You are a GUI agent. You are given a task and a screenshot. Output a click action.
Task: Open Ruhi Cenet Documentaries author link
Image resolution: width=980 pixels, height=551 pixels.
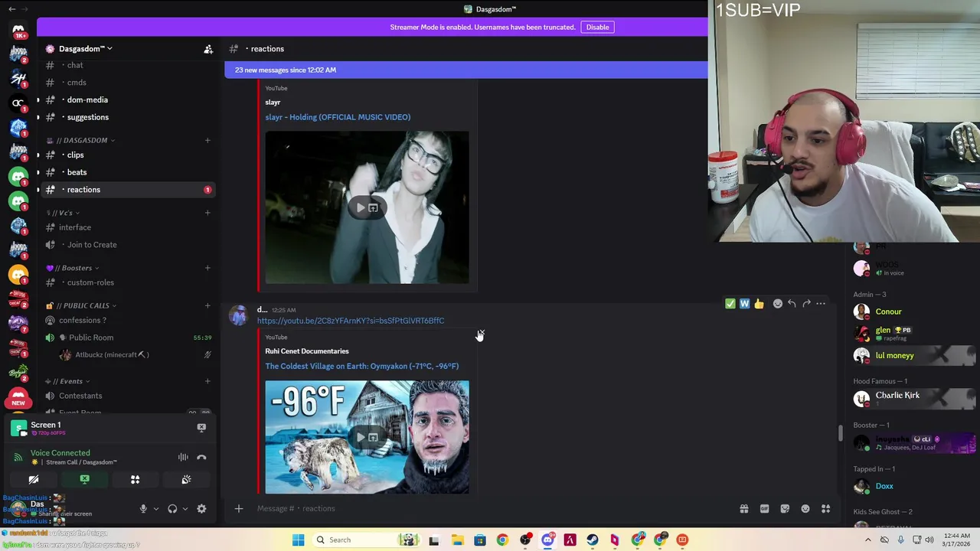coord(307,351)
